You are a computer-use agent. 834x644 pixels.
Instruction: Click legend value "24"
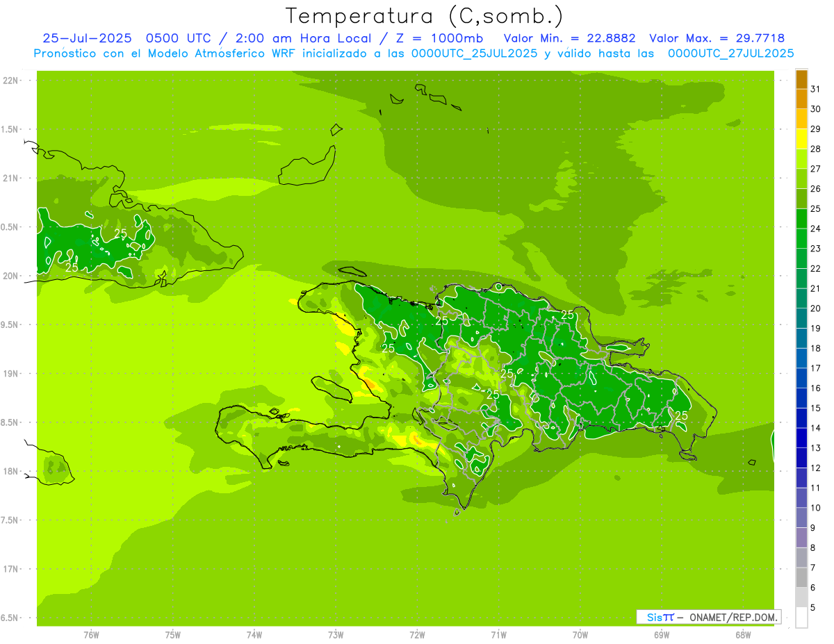pos(815,228)
